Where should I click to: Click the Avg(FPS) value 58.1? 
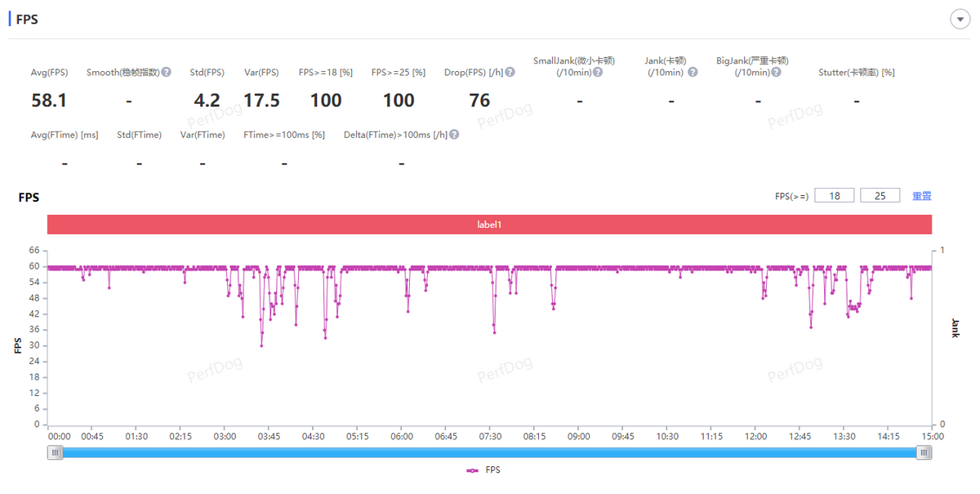point(49,100)
